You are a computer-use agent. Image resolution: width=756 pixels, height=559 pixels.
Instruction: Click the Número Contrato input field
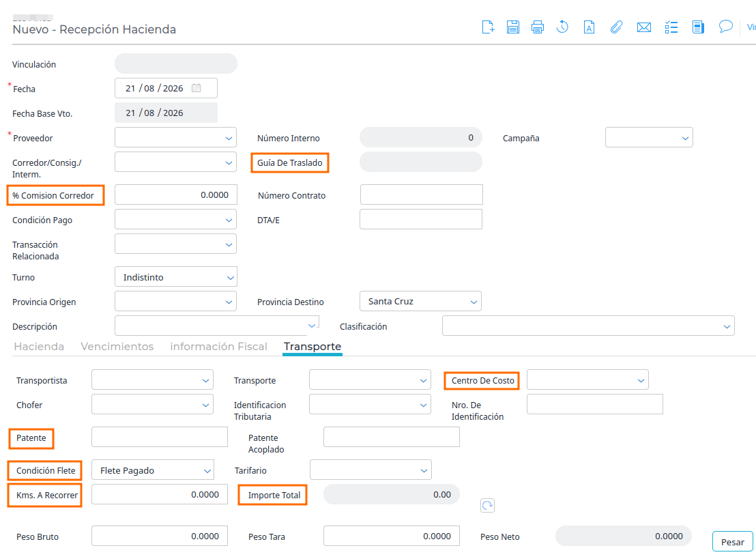pos(422,195)
